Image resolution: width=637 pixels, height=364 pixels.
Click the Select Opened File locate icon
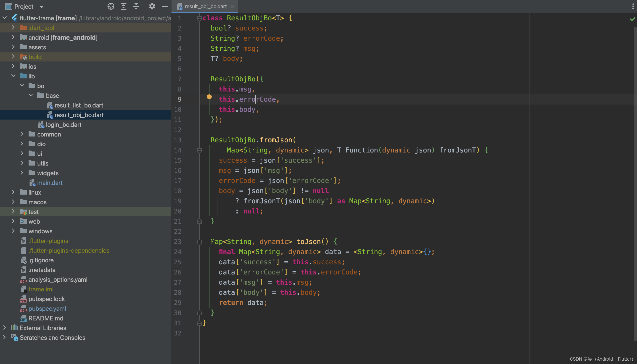click(x=111, y=7)
